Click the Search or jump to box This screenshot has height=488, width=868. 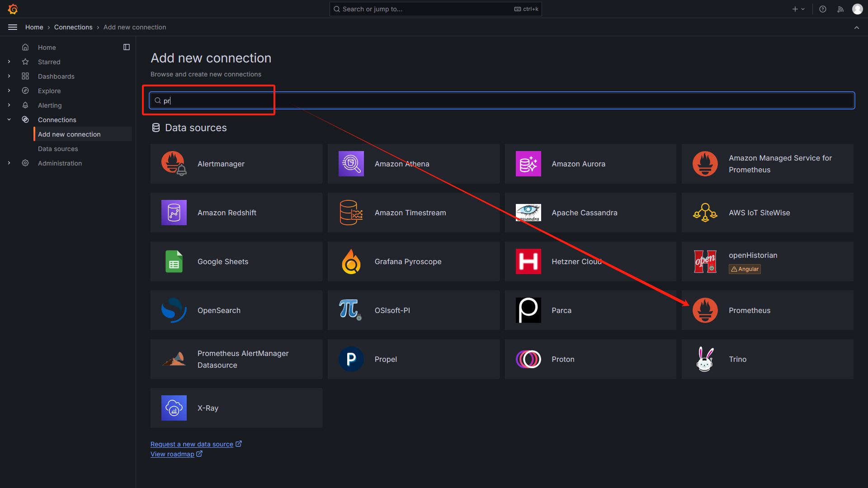[435, 9]
